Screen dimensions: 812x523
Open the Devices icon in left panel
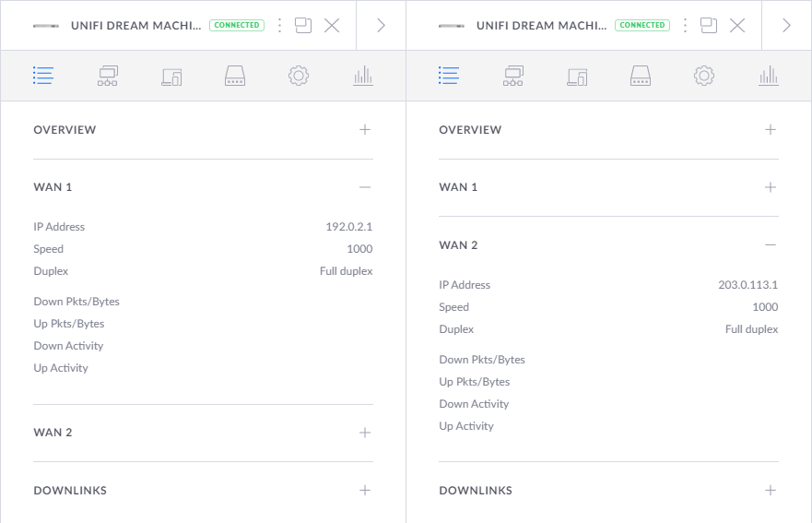(171, 76)
